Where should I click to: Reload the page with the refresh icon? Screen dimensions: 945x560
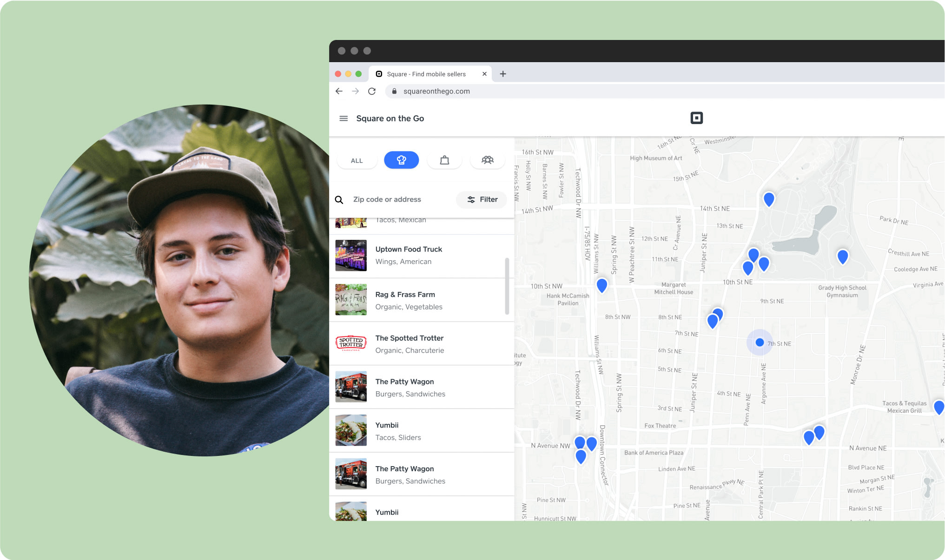pos(372,91)
